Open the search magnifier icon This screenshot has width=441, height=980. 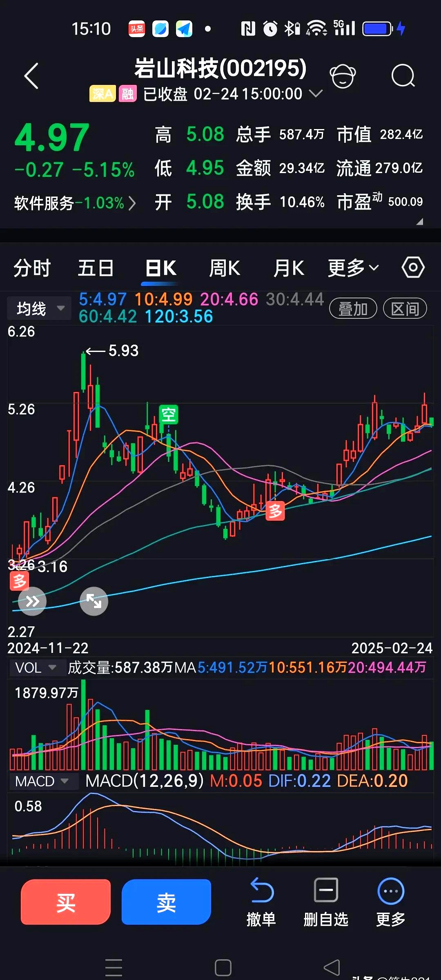pos(403,76)
